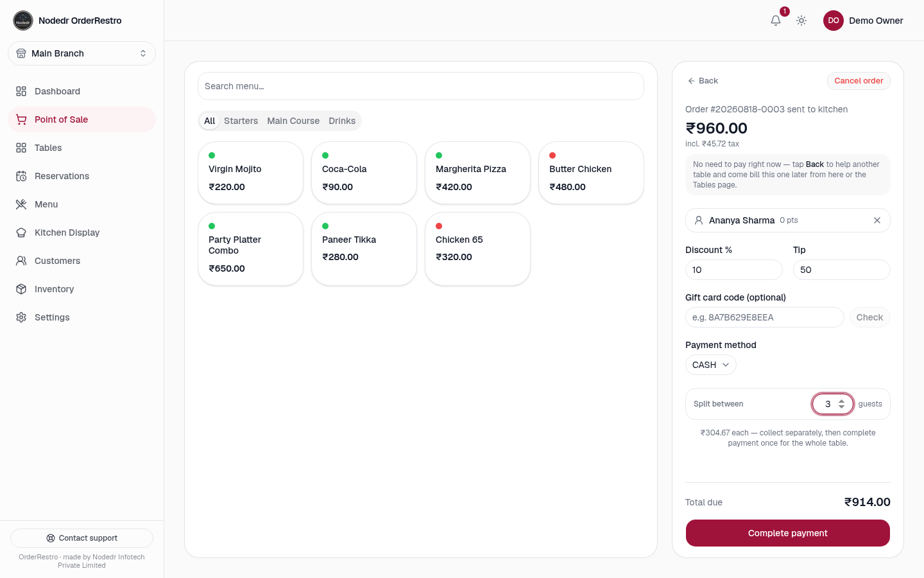This screenshot has width=924, height=578.
Task: Go to Point of Sale
Action: point(81,119)
